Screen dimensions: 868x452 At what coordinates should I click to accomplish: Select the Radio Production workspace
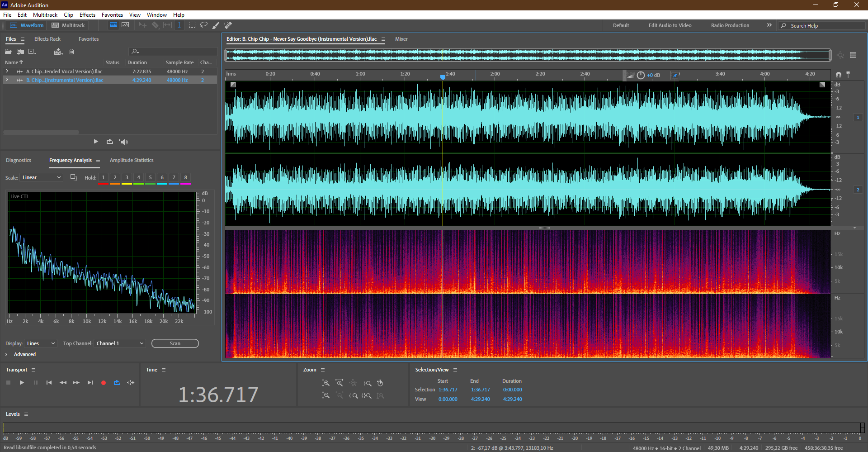(730, 25)
